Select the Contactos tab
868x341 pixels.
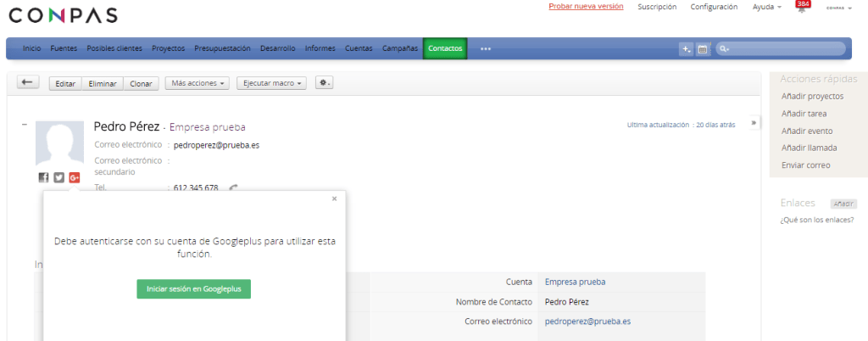coord(445,48)
